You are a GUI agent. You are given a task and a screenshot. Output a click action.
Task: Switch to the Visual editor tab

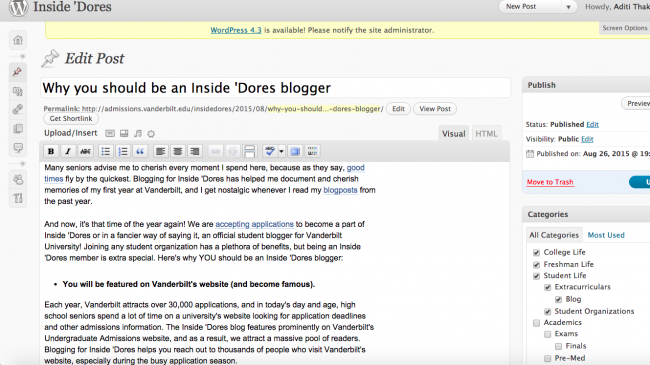(x=454, y=134)
